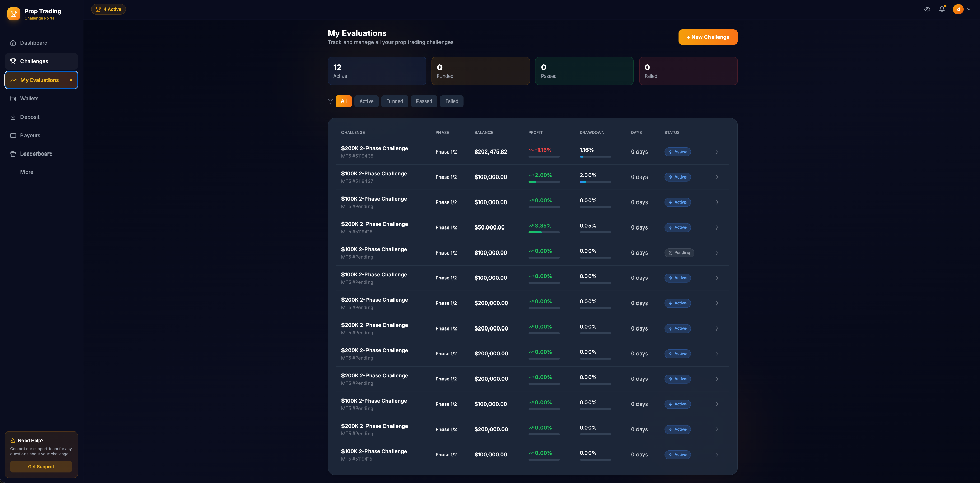This screenshot has height=483, width=980.
Task: Click the Deposit download icon
Action: point(13,117)
